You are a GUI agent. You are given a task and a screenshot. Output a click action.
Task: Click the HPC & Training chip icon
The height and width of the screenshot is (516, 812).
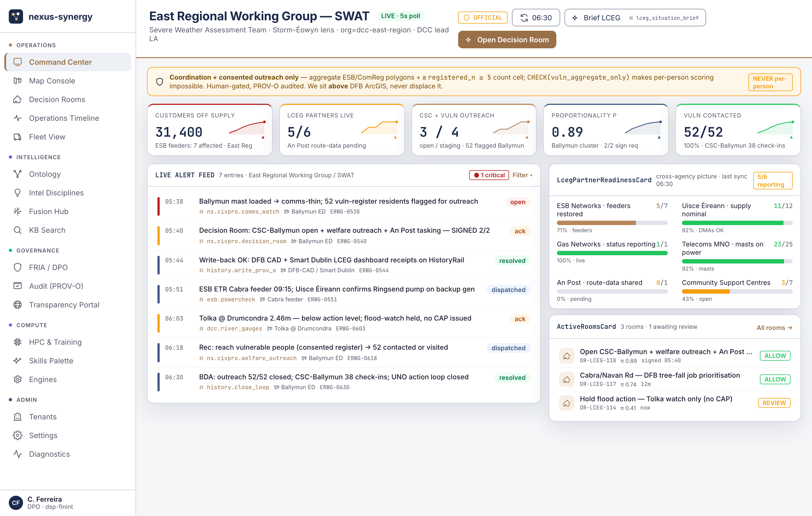18,342
